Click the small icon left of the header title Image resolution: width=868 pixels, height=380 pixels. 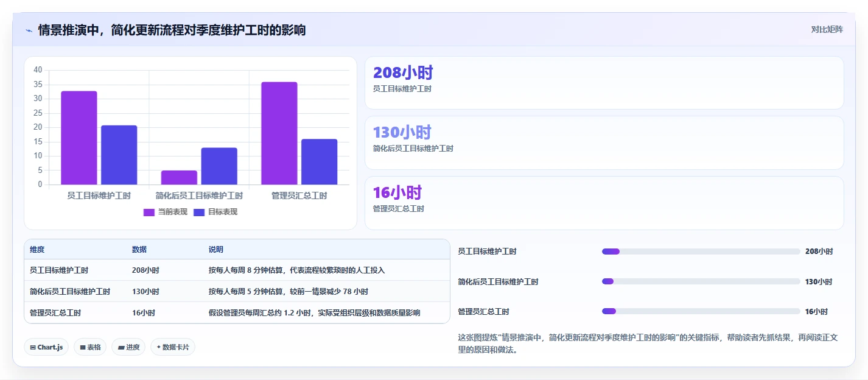click(29, 30)
